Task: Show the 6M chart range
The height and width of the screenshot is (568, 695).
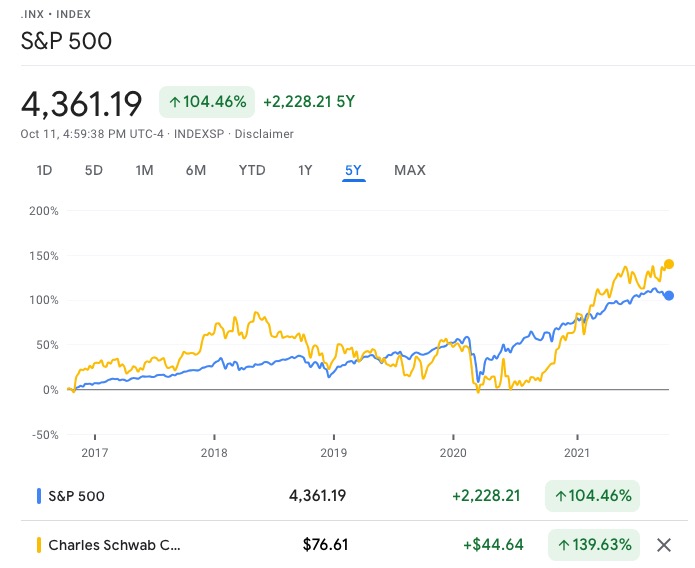Action: tap(195, 170)
